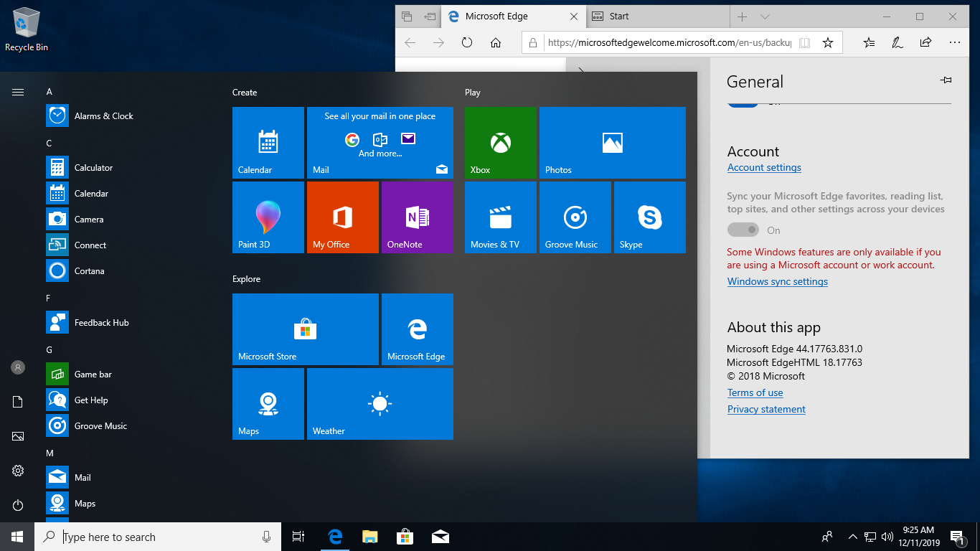980x551 pixels.
Task: Open File Explorer from the taskbar
Action: (x=369, y=537)
